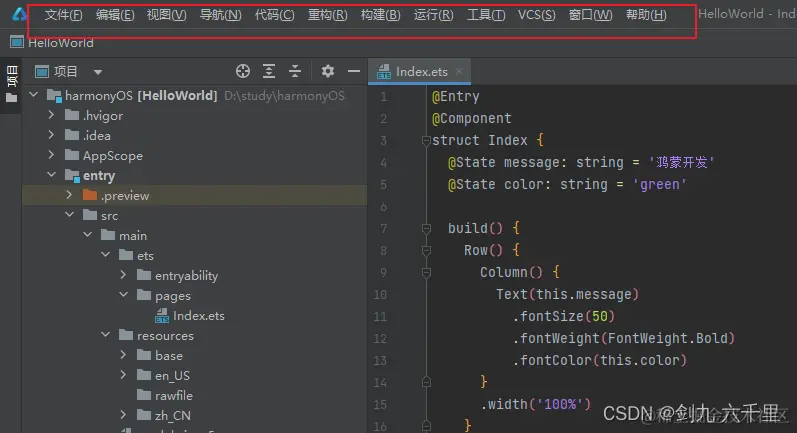Open the 项目 view dropdown arrow
797x433 pixels.
click(x=98, y=72)
